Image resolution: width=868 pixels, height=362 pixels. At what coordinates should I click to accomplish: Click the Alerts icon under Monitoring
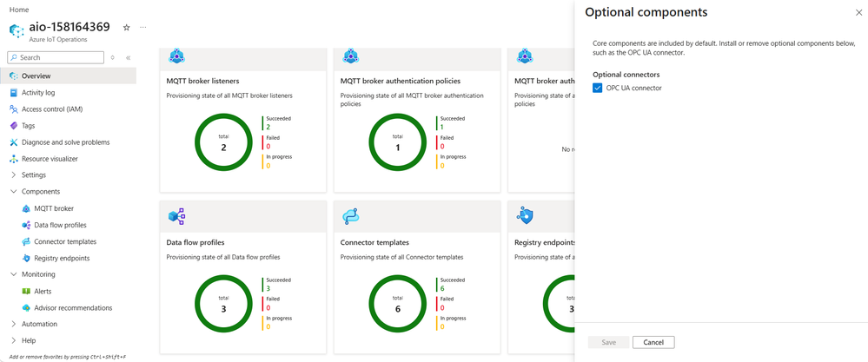(26, 292)
